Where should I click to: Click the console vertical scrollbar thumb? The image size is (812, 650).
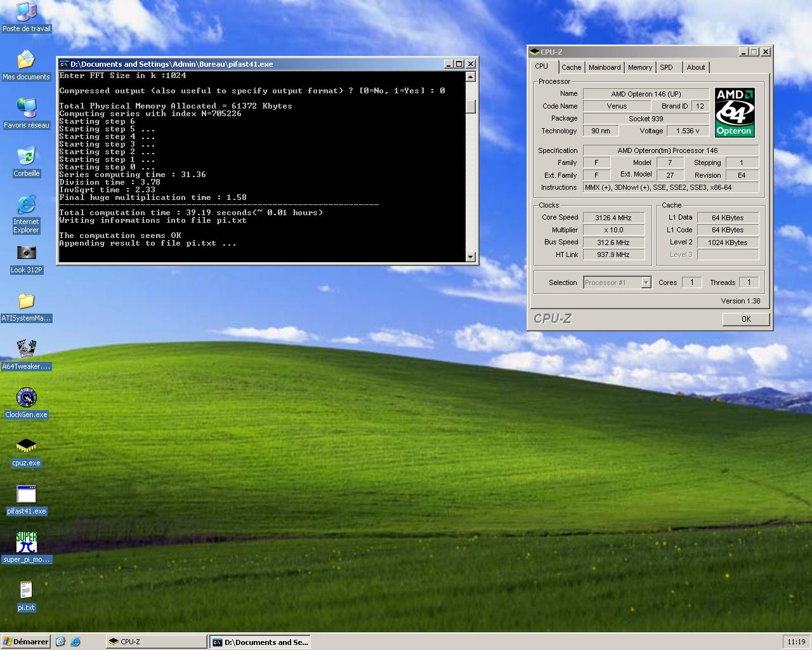[x=470, y=107]
